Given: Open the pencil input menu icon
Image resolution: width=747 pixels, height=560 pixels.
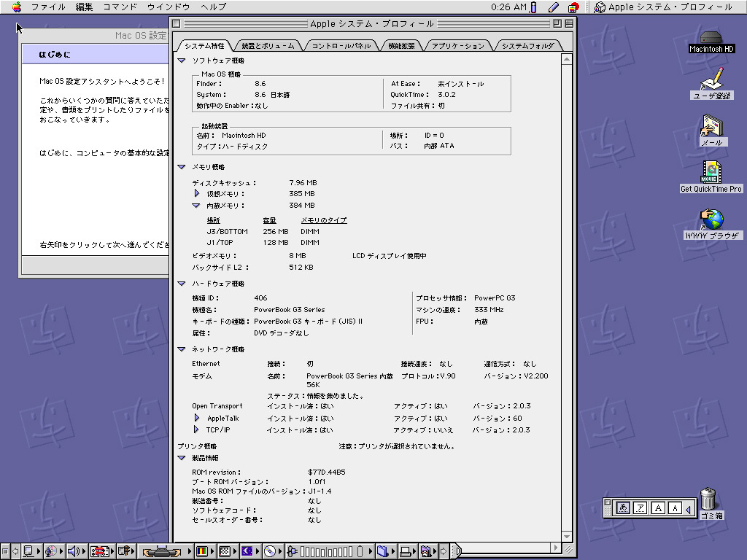Looking at the screenshot, I should (x=553, y=7).
